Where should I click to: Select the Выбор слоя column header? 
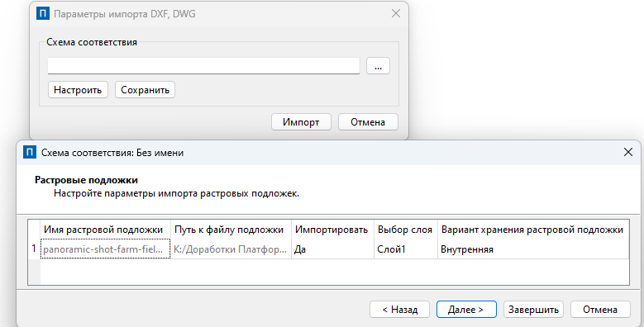point(406,230)
